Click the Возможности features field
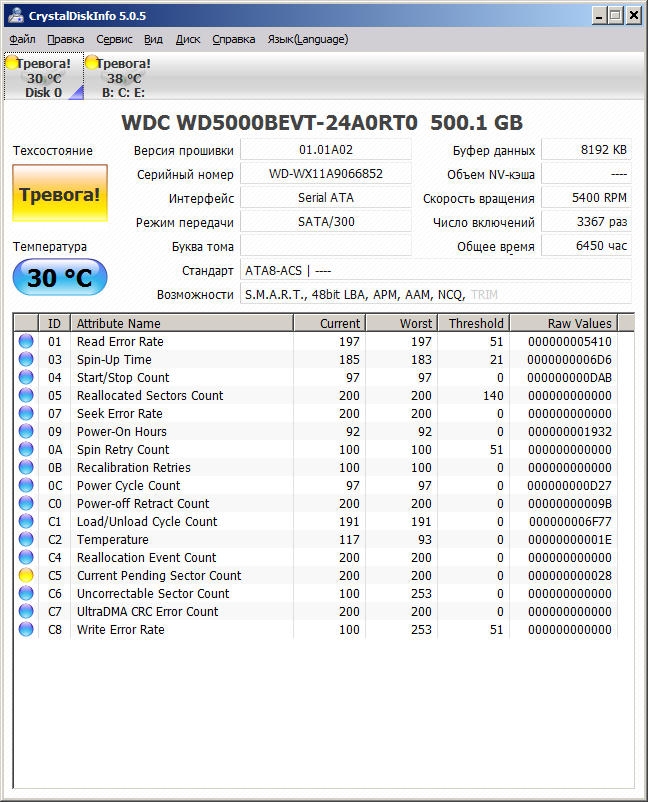 pos(436,294)
